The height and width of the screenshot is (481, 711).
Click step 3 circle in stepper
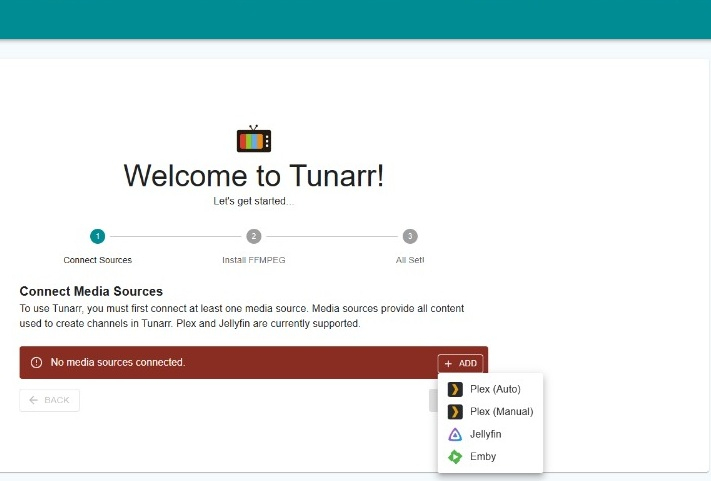[x=410, y=236]
